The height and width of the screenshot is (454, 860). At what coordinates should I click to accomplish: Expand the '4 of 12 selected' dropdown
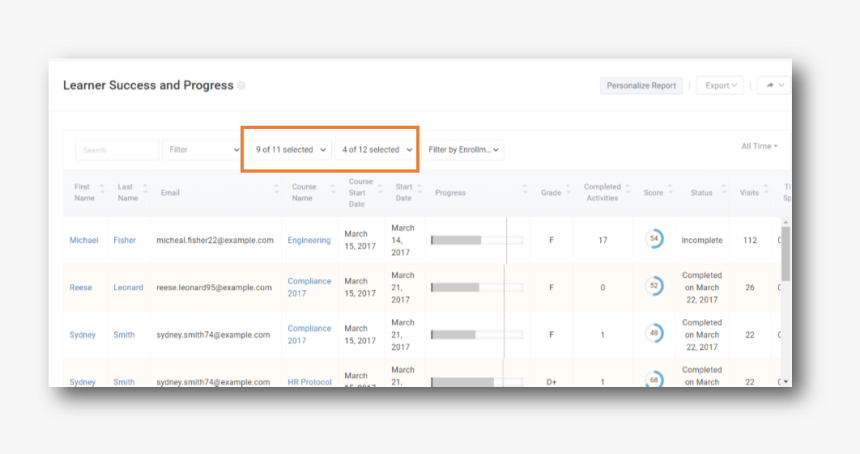point(377,150)
